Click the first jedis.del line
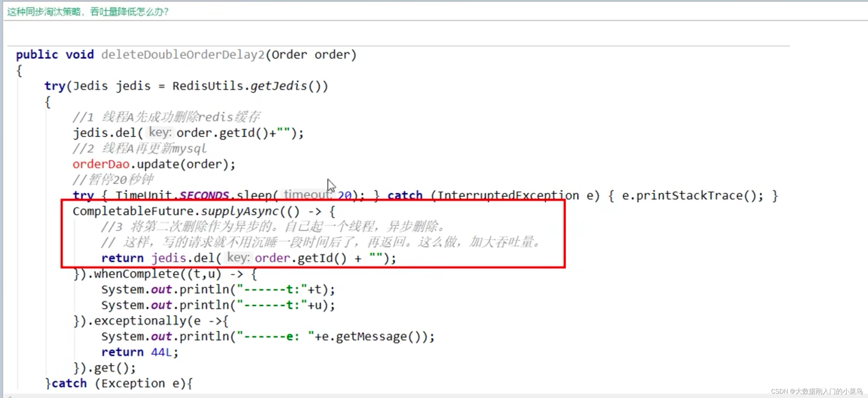This screenshot has height=398, width=868. pos(188,133)
